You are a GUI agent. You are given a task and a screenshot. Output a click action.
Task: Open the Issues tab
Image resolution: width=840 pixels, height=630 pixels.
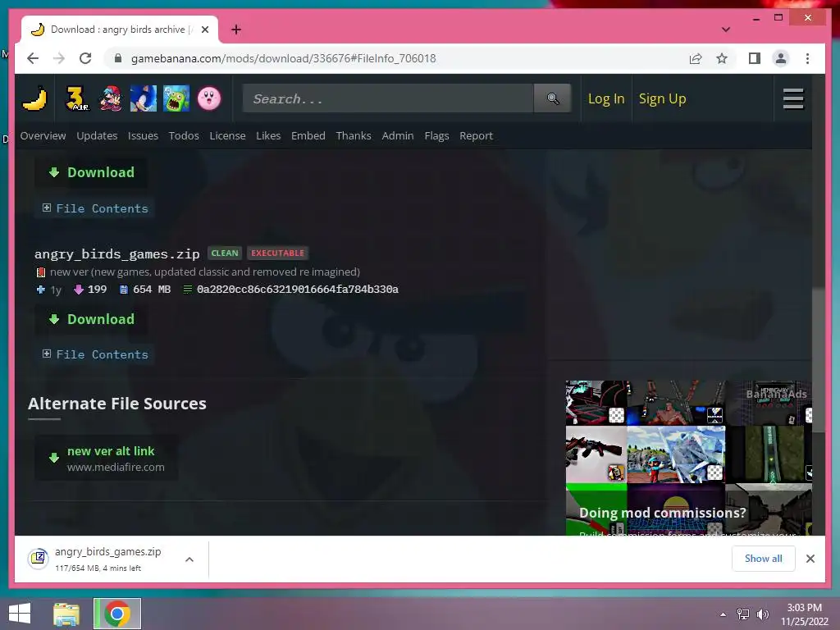(x=143, y=135)
